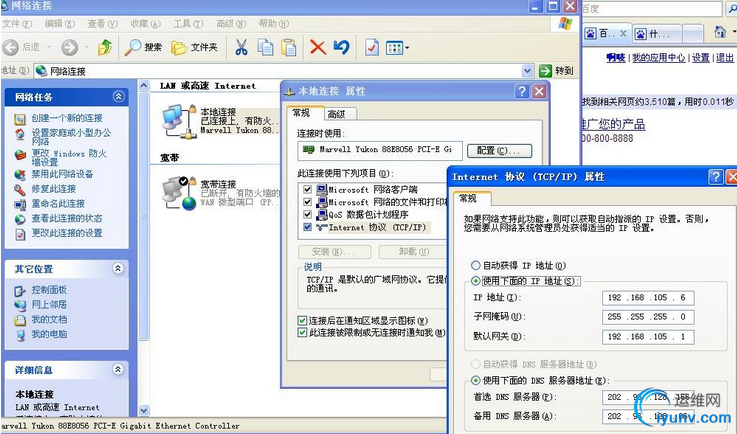This screenshot has height=434, width=737.
Task: Toggle Microsoft 网络客户端 checkbox
Action: (307, 189)
